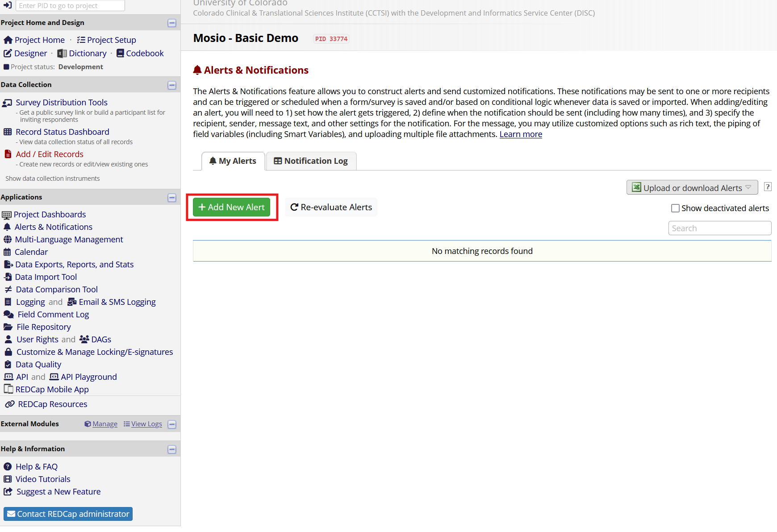This screenshot has width=777, height=532.
Task: Click the Development project status text
Action: (x=81, y=67)
